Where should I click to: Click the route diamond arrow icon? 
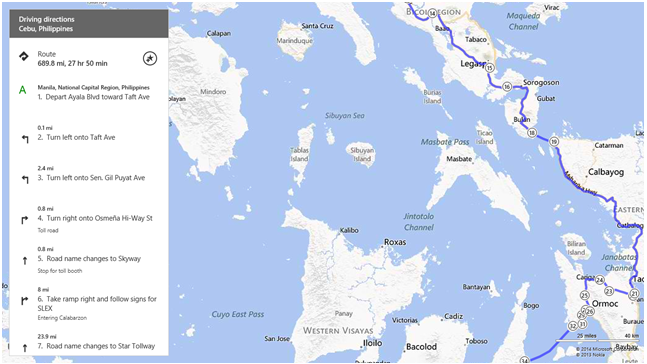24,56
